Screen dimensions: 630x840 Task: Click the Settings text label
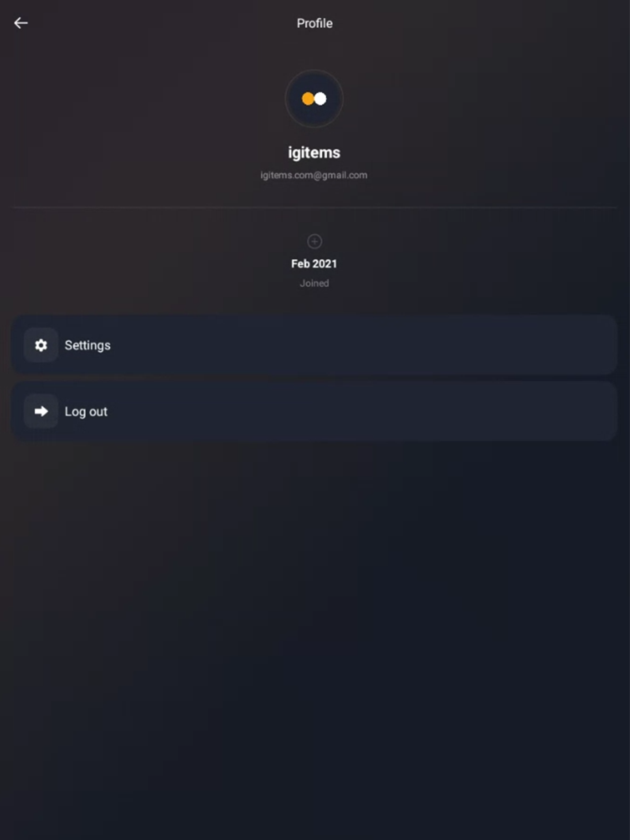(x=87, y=346)
